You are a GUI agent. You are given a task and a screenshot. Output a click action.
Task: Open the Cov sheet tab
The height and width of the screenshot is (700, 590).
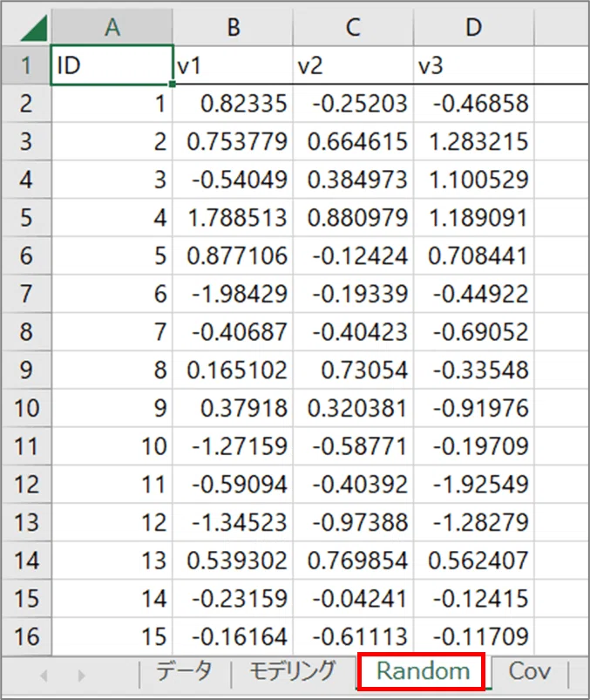[x=529, y=671]
